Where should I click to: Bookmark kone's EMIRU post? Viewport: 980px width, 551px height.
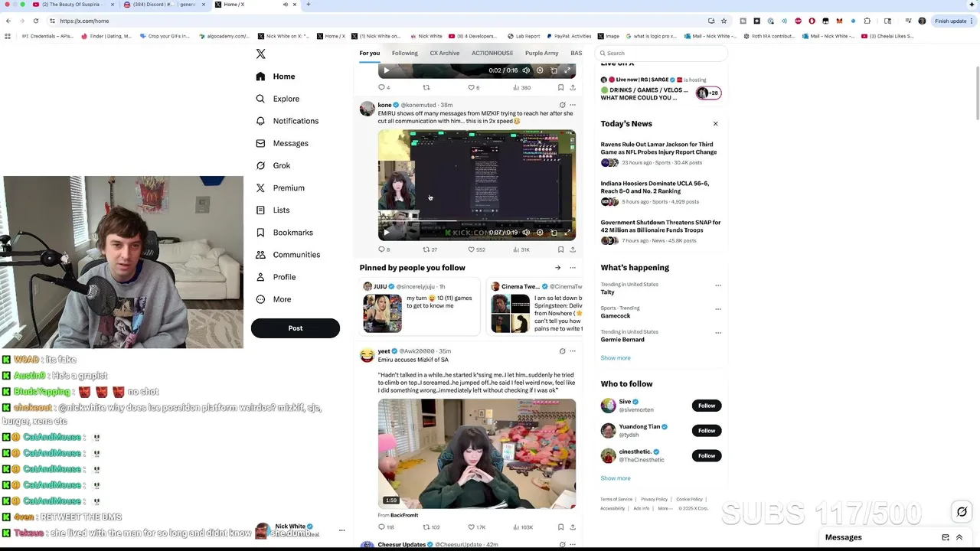[560, 249]
